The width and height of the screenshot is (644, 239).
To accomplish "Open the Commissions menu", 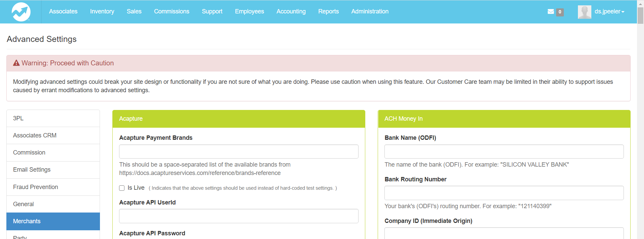I will pyautogui.click(x=171, y=11).
